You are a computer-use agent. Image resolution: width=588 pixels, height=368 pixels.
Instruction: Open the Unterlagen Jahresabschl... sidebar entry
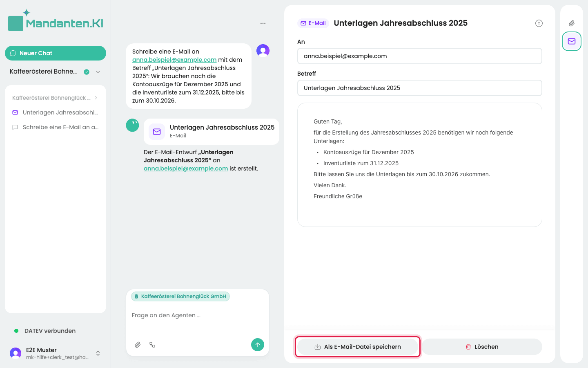tap(56, 112)
